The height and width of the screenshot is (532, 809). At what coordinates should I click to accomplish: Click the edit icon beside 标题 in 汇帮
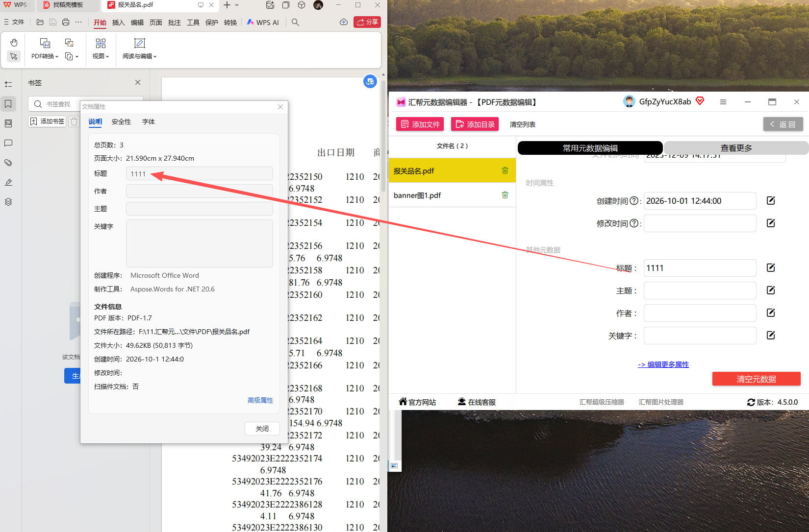771,267
